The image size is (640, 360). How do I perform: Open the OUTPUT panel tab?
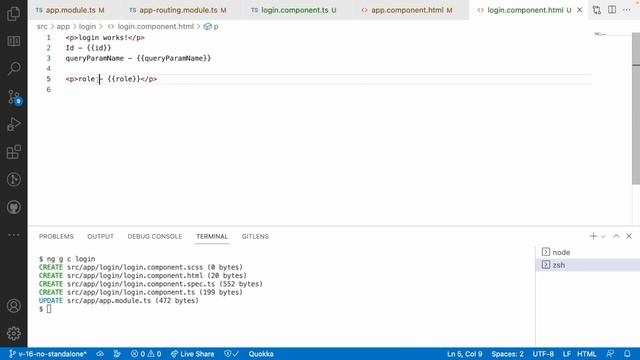[100, 236]
